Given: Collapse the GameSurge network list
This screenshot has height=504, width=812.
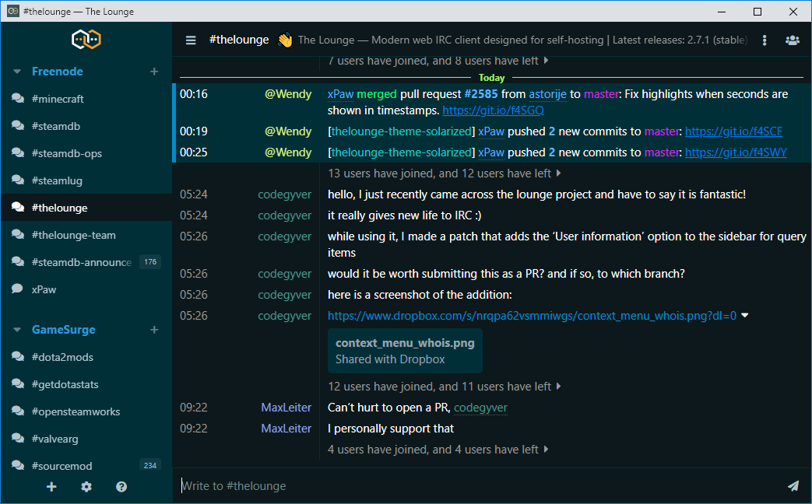Looking at the screenshot, I should coord(17,330).
